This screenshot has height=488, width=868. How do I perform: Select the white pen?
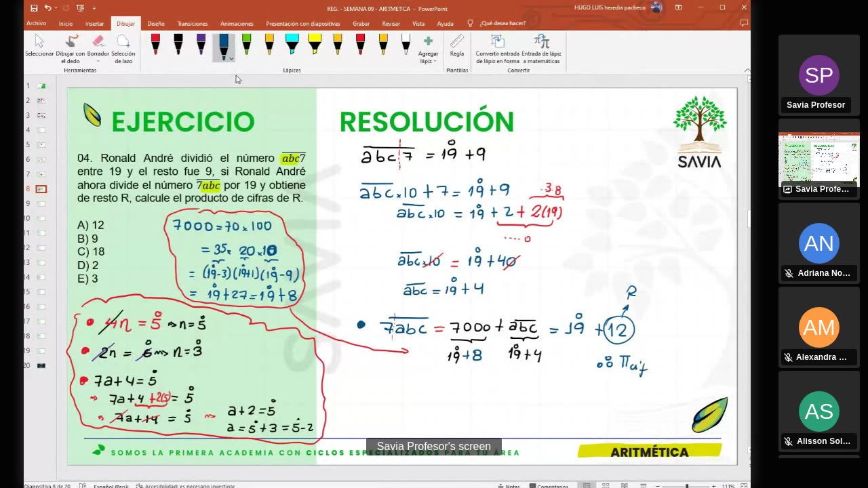406,44
